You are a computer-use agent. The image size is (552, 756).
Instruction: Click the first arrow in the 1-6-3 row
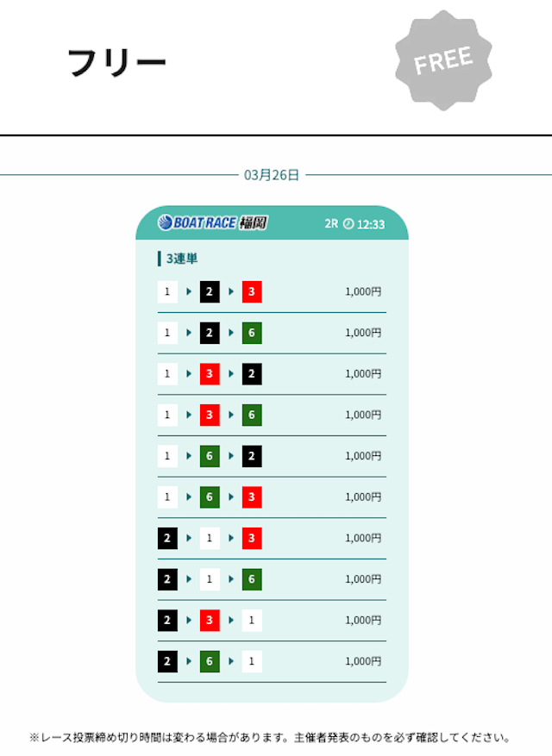189,497
